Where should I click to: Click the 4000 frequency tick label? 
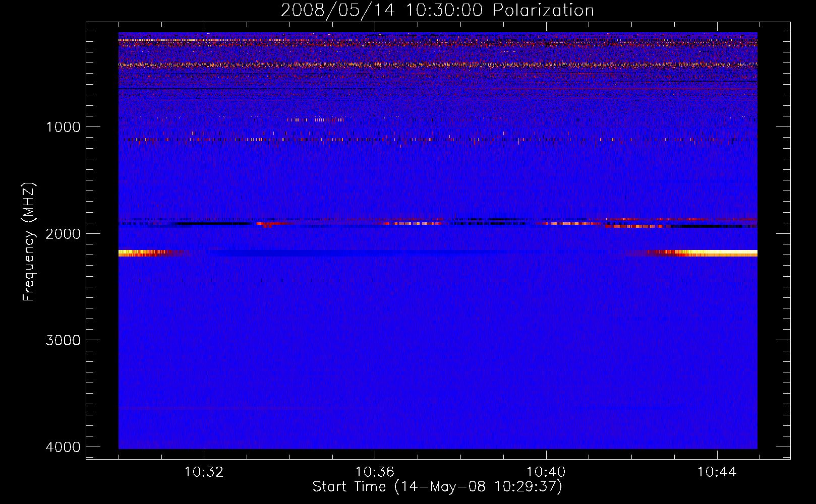(x=63, y=447)
